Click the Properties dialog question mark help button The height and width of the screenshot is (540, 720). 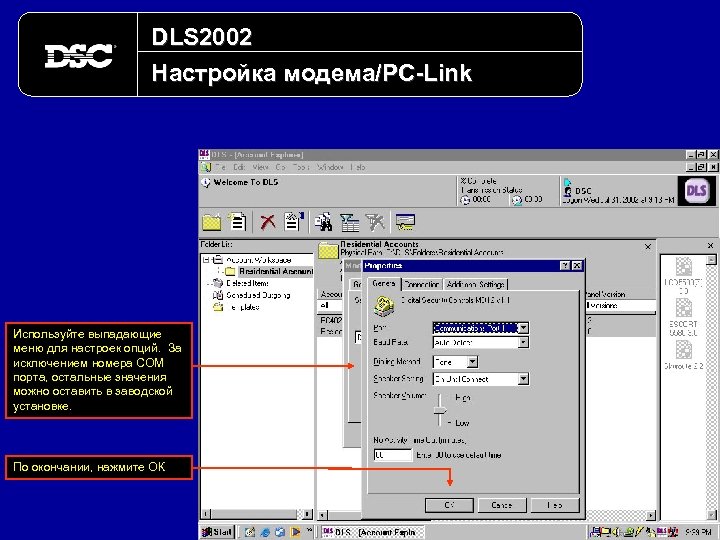565,266
